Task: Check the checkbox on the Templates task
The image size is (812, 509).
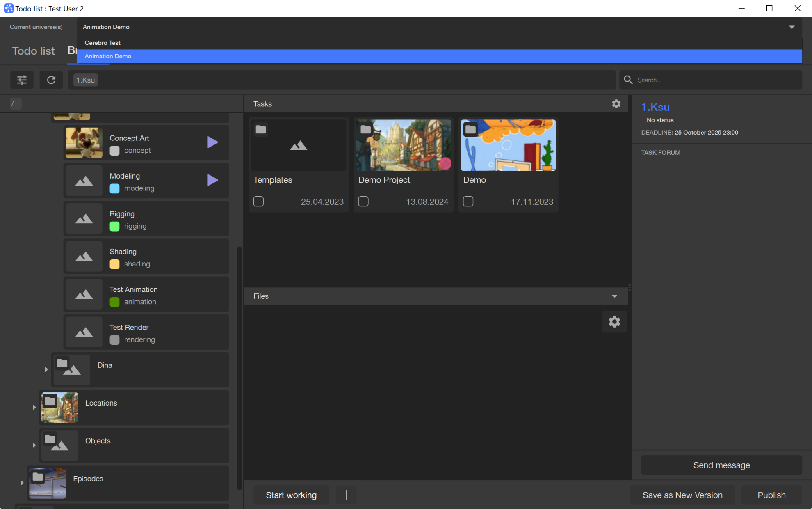Action: [x=258, y=202]
